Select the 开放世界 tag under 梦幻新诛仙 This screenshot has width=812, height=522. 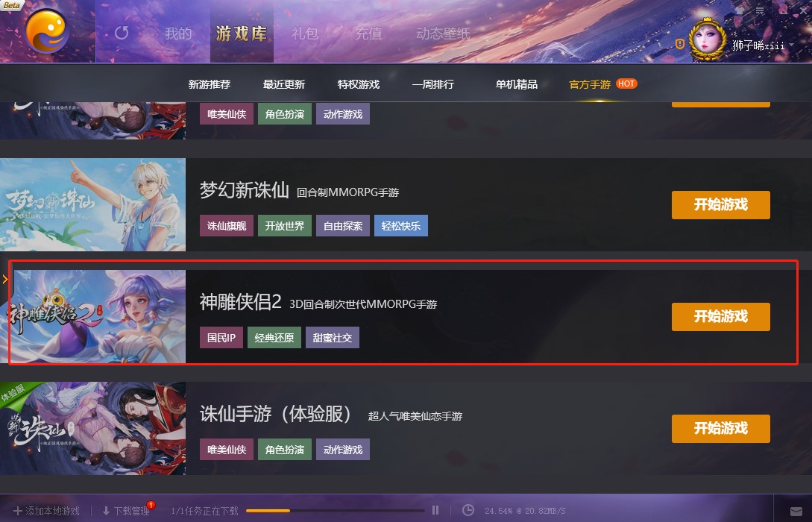click(285, 226)
